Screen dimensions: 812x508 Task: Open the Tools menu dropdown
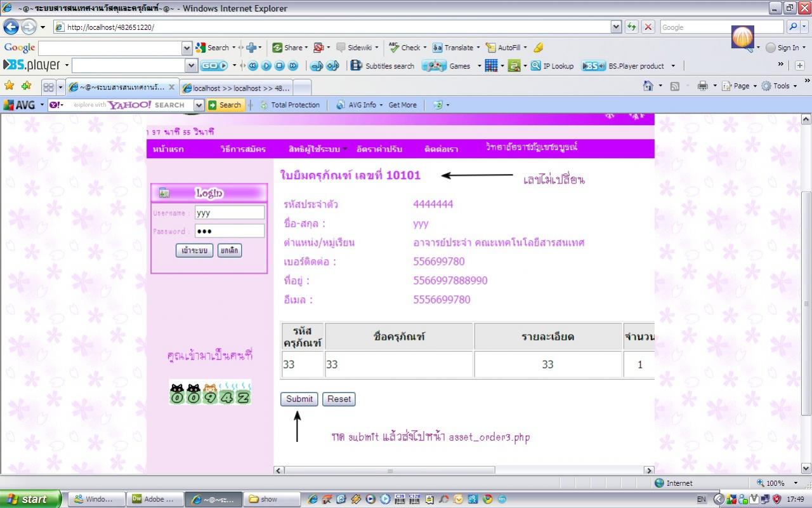(x=778, y=86)
